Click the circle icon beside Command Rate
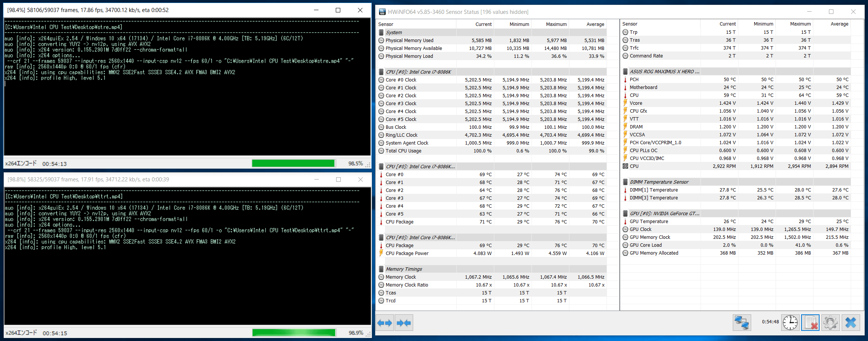 click(625, 56)
